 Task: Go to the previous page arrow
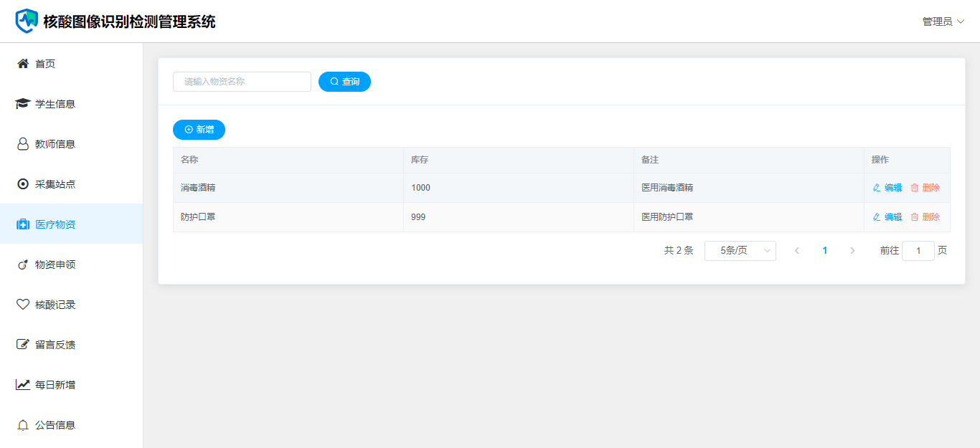click(796, 251)
